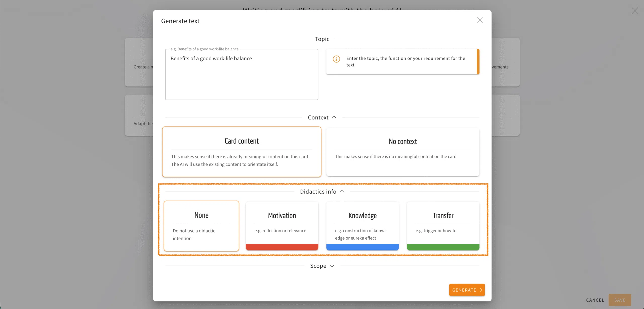
Task: Close the Generate text dialog
Action: click(480, 20)
